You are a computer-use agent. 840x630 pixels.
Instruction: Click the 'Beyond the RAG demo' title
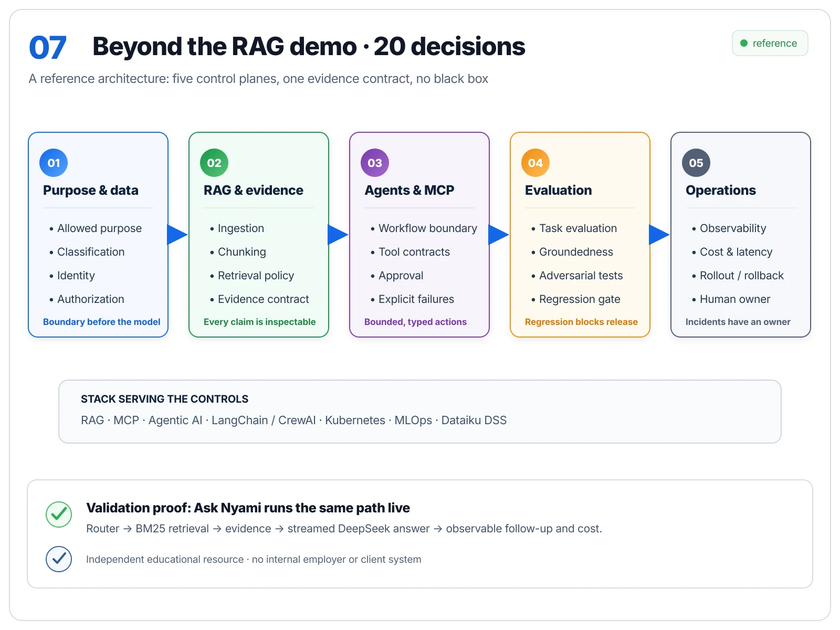tap(309, 46)
